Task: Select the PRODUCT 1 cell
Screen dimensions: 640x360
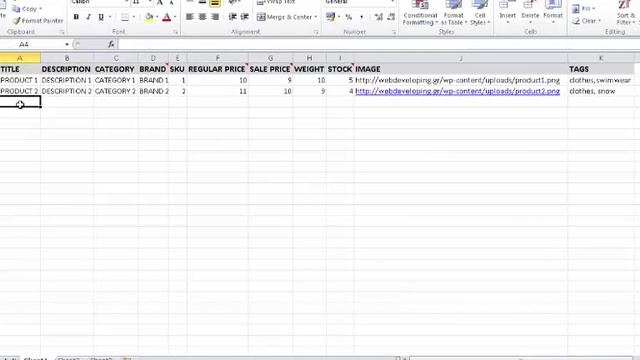Action: [x=20, y=80]
